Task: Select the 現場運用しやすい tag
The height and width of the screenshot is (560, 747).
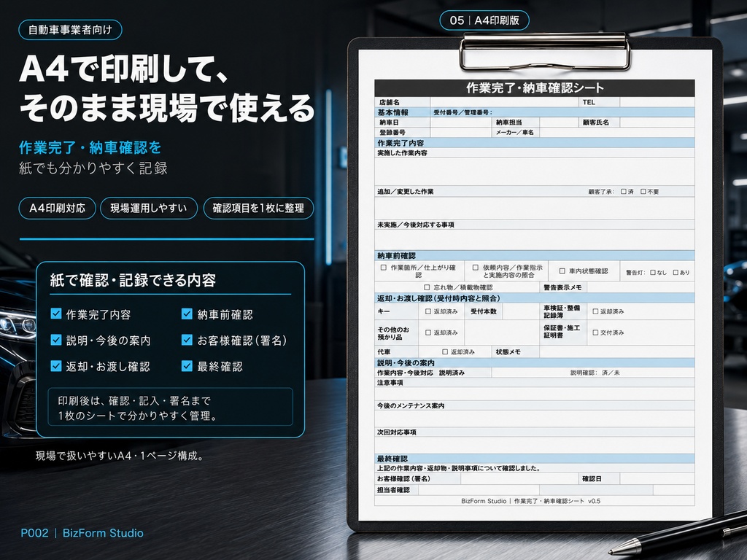Action: point(149,208)
